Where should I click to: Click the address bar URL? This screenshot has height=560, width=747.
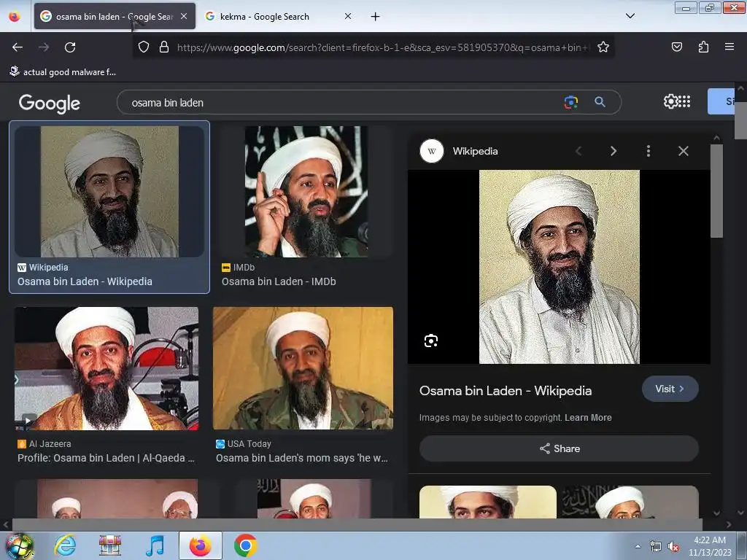(x=382, y=47)
